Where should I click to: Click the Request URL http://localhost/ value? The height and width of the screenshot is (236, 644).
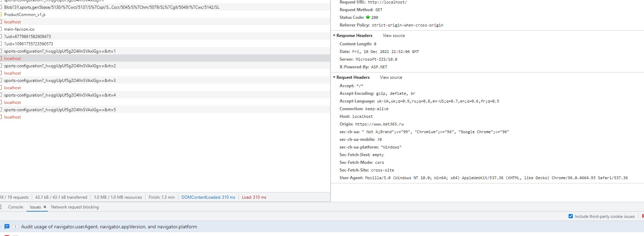tap(387, 2)
